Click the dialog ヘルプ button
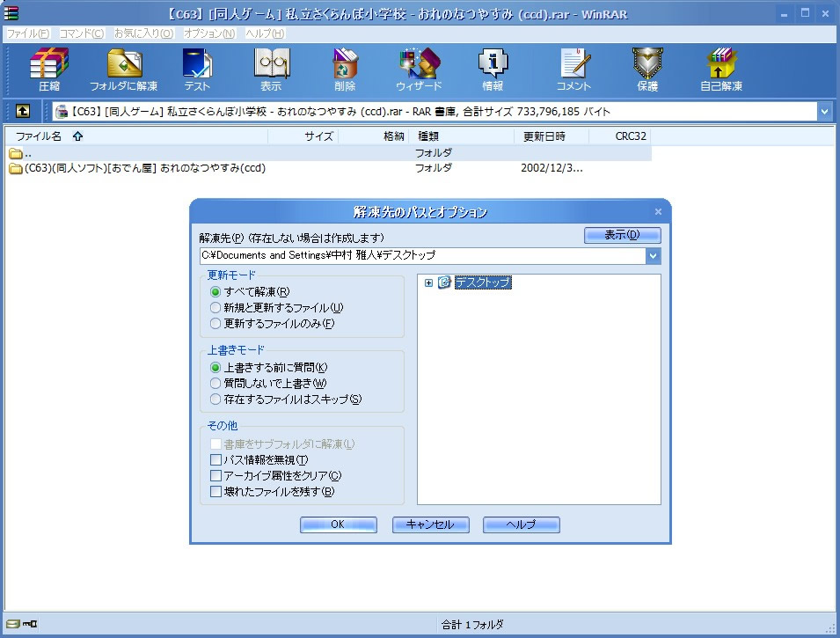 point(521,524)
